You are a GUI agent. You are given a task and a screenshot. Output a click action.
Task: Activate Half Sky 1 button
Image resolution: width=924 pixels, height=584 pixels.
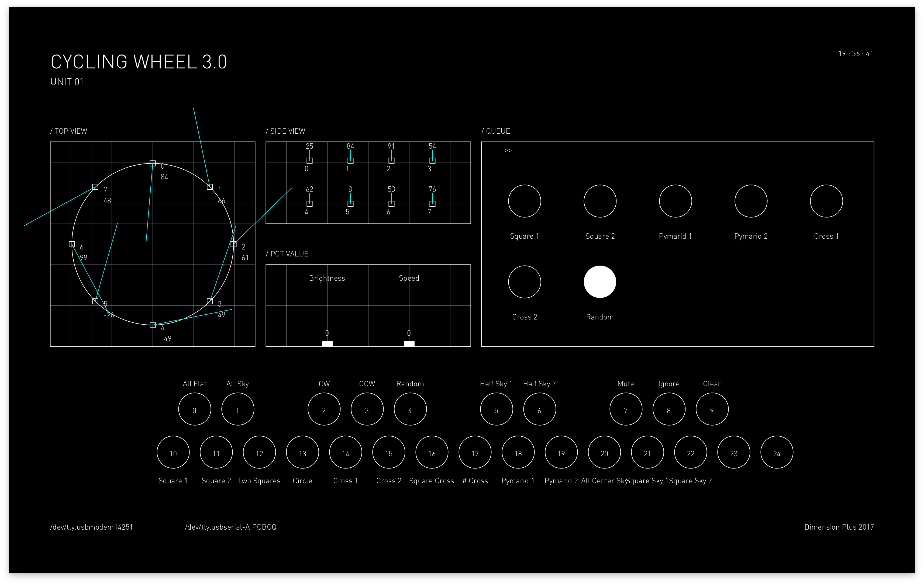[496, 409]
